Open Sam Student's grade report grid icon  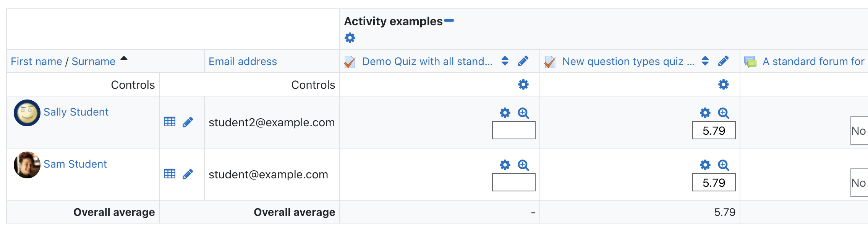click(x=170, y=174)
